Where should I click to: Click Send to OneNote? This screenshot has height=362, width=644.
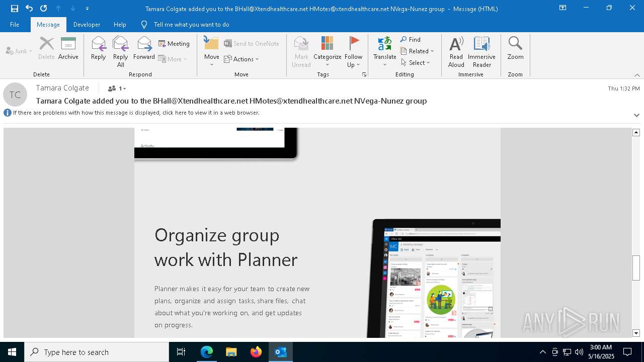(252, 44)
